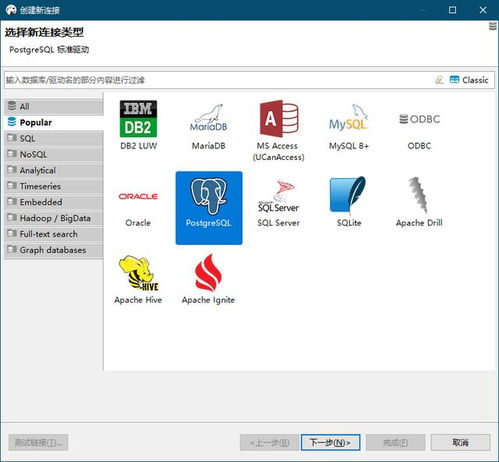The image size is (499, 462).
Task: Switch to Classic view
Action: coord(469,80)
